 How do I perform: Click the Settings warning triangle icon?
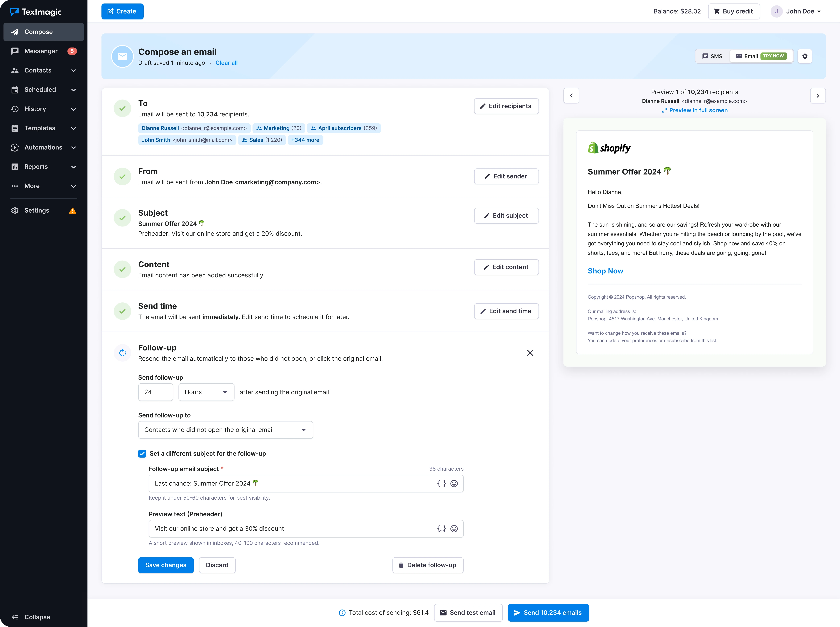[x=72, y=211]
